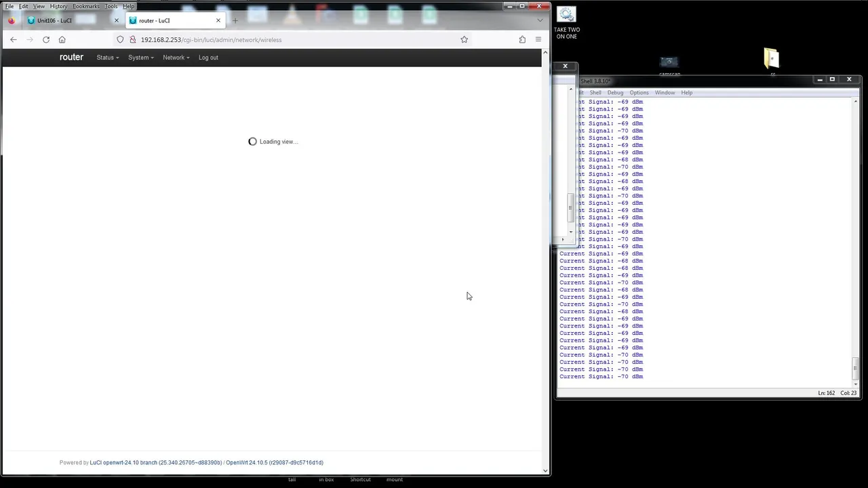Image resolution: width=868 pixels, height=488 pixels.
Task: Open the Firefox Tools menu
Action: tap(111, 6)
